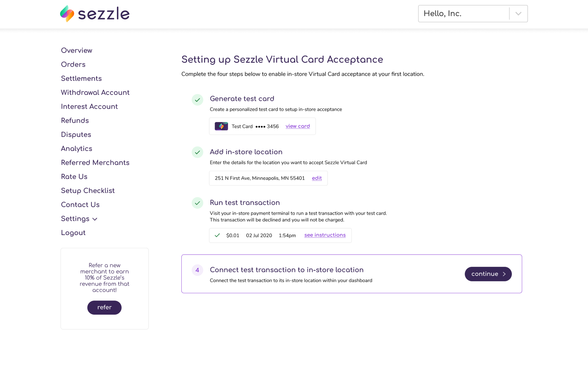Go to the Orders page

pos(73,64)
